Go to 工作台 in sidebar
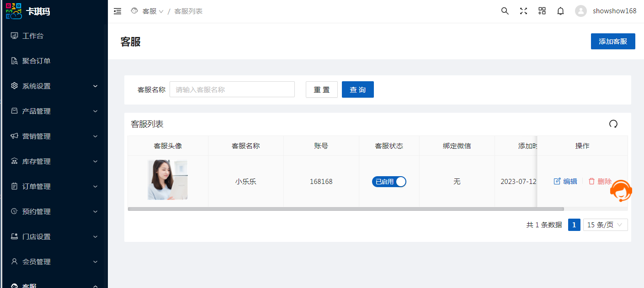 point(33,36)
